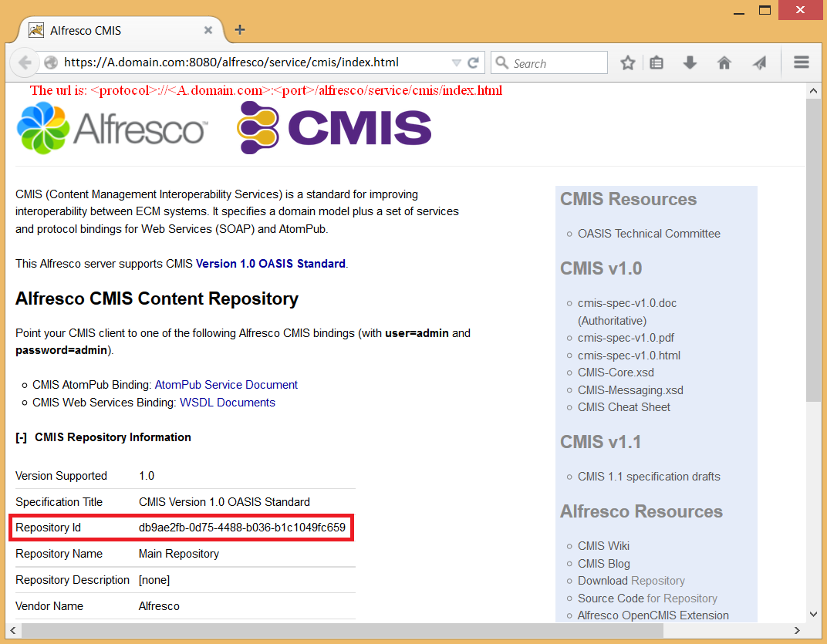Open the hamburger browser menu

[x=801, y=62]
